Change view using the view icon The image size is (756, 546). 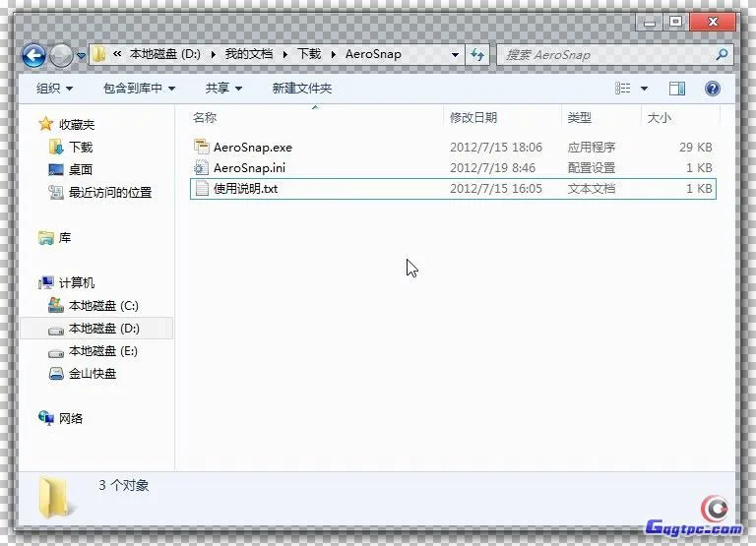pos(623,89)
